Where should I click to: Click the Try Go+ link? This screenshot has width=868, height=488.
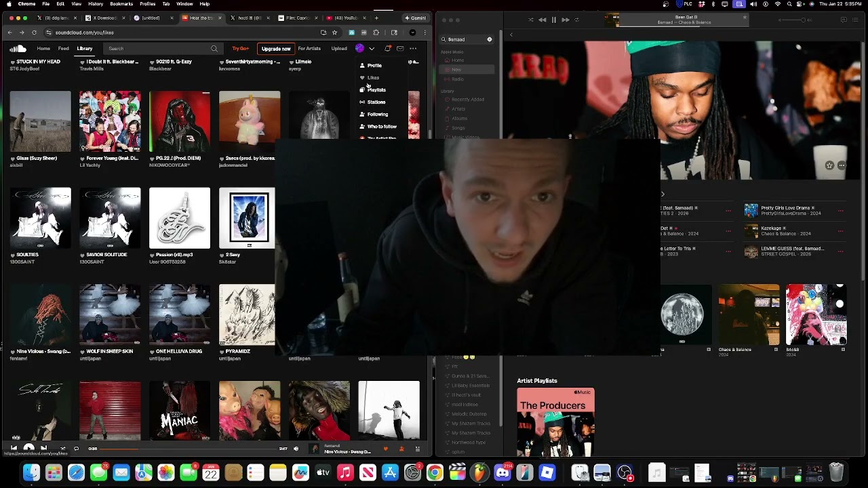coord(240,49)
